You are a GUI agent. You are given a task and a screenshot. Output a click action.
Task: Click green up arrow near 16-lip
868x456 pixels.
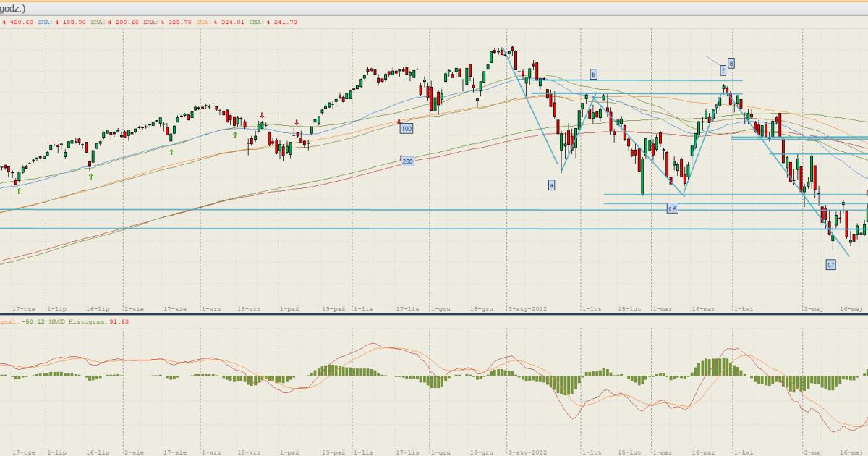90,176
